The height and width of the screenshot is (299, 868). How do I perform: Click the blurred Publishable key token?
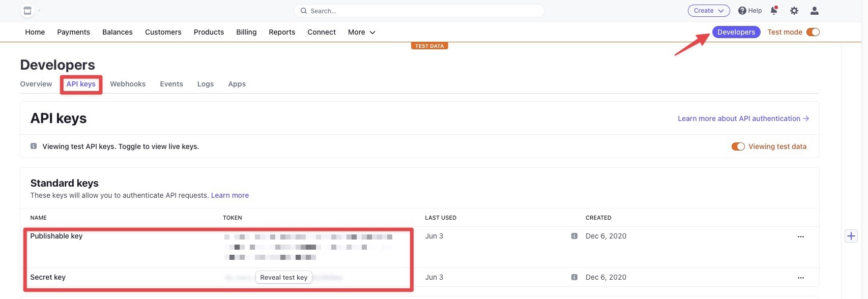(x=308, y=247)
